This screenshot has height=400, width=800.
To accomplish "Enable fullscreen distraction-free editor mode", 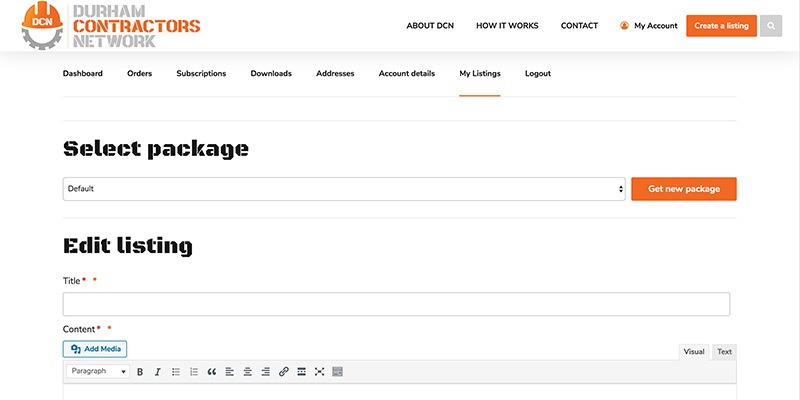I will pyautogui.click(x=320, y=371).
